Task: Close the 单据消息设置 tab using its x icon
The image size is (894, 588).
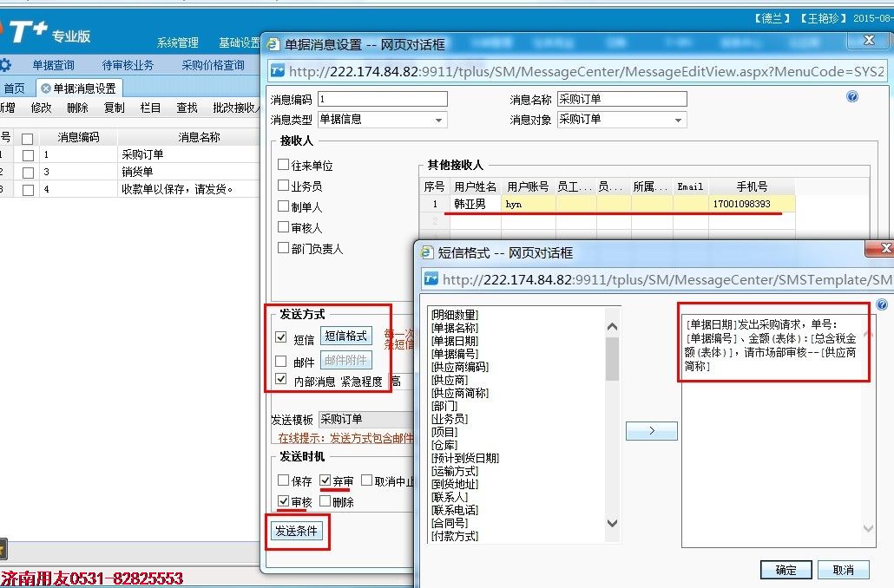Action: (46, 88)
